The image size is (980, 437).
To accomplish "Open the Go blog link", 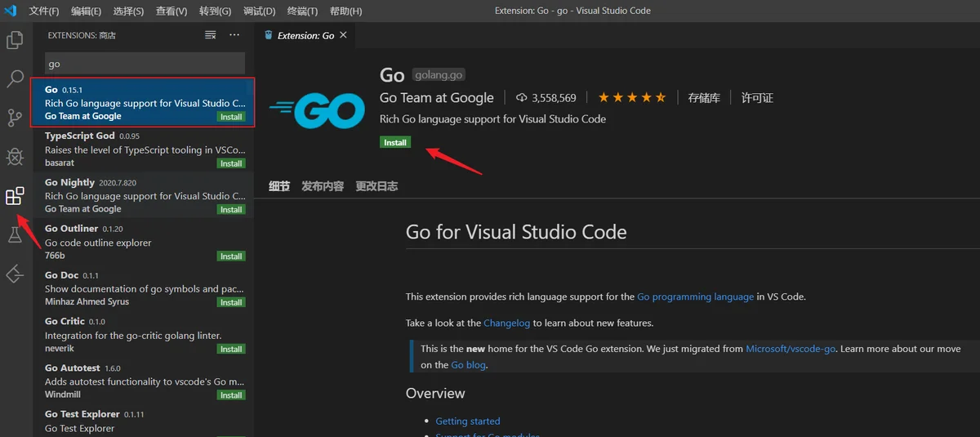I will (x=469, y=365).
